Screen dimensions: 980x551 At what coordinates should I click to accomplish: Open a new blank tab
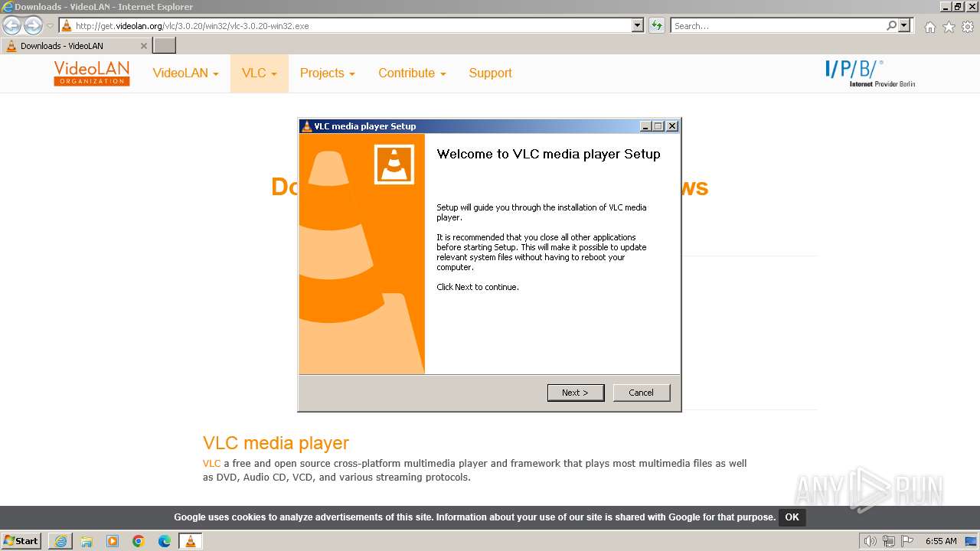[x=165, y=46]
